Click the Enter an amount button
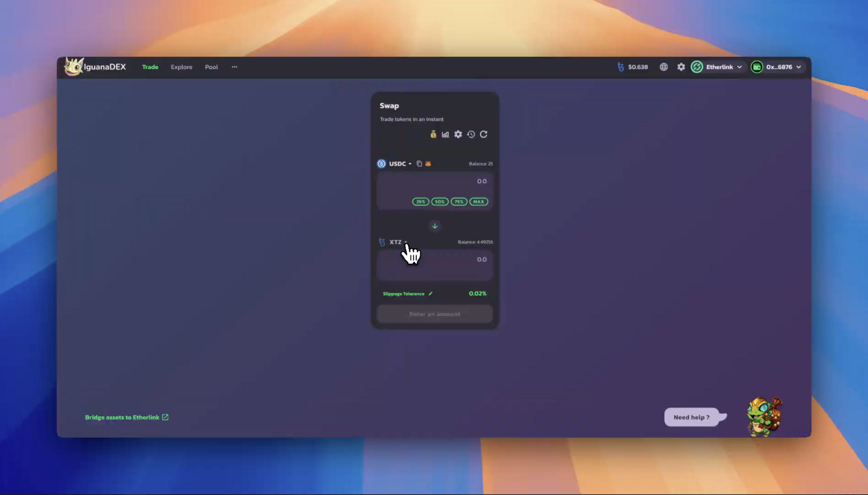The height and width of the screenshot is (495, 868). (434, 314)
